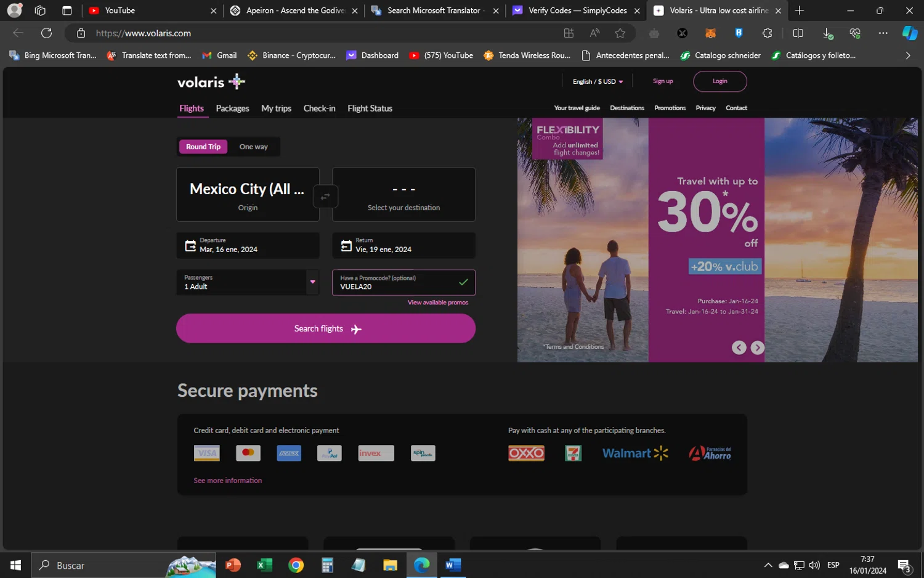Open the Dashboard bookmark

[x=372, y=55]
